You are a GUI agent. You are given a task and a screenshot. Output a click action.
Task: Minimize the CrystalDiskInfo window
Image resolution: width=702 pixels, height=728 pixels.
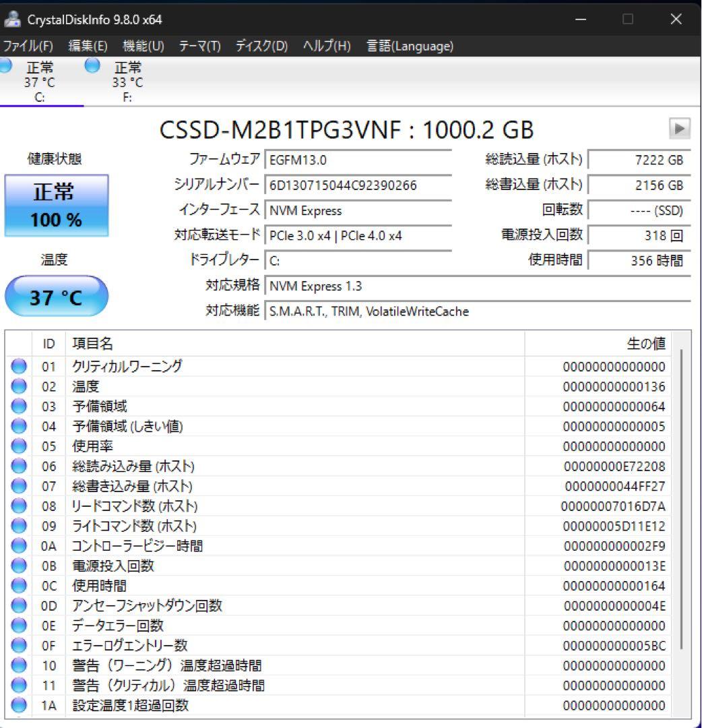point(581,19)
